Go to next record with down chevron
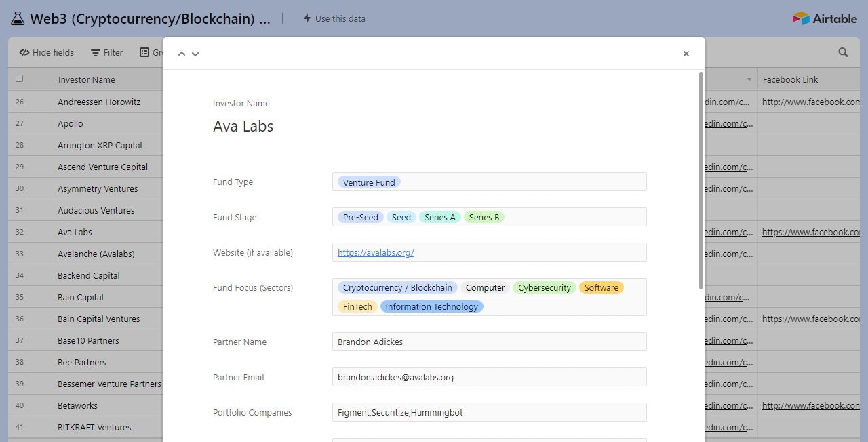This screenshot has height=442, width=868. [195, 54]
